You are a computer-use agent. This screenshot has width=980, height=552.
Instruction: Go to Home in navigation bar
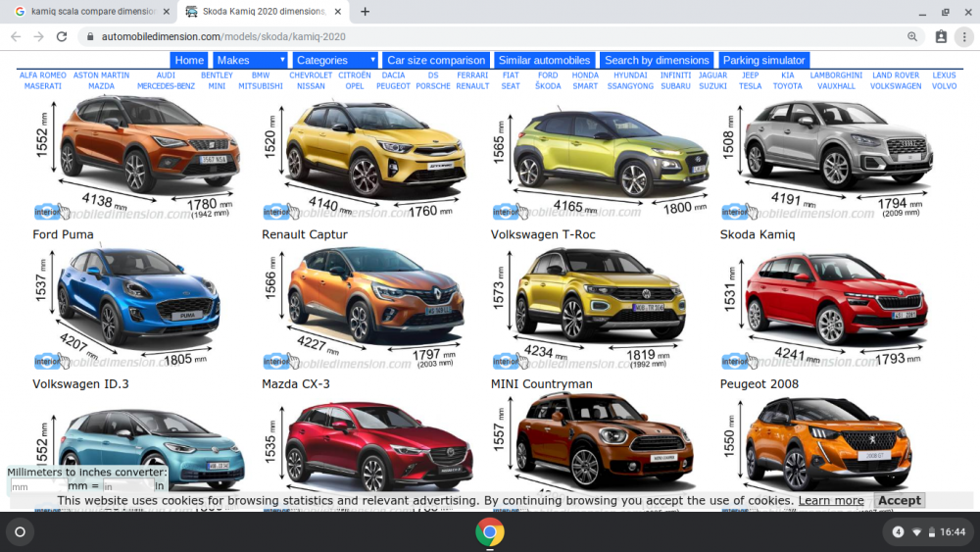tap(189, 60)
